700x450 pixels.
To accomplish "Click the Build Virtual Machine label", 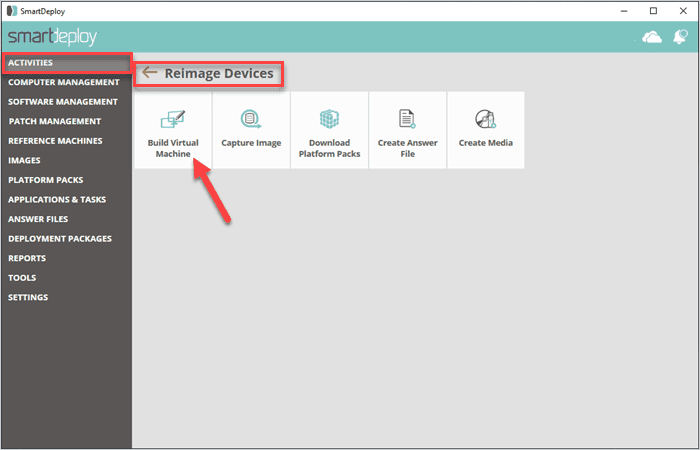I will tap(173, 148).
